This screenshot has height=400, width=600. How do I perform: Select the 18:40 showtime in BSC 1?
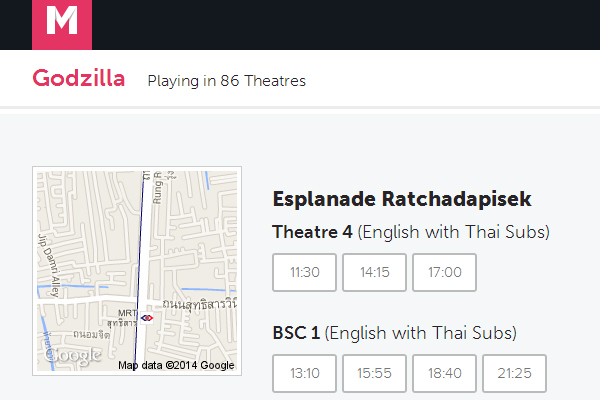coord(444,373)
